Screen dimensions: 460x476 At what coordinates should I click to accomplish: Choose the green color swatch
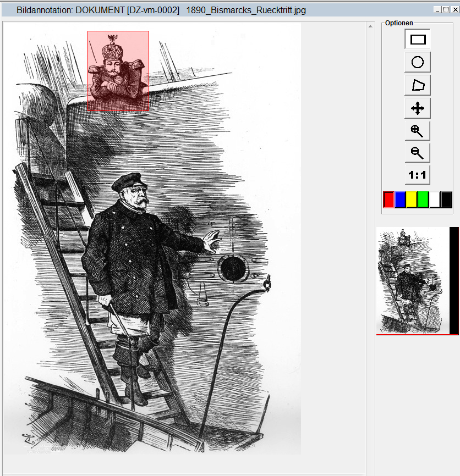pyautogui.click(x=423, y=200)
